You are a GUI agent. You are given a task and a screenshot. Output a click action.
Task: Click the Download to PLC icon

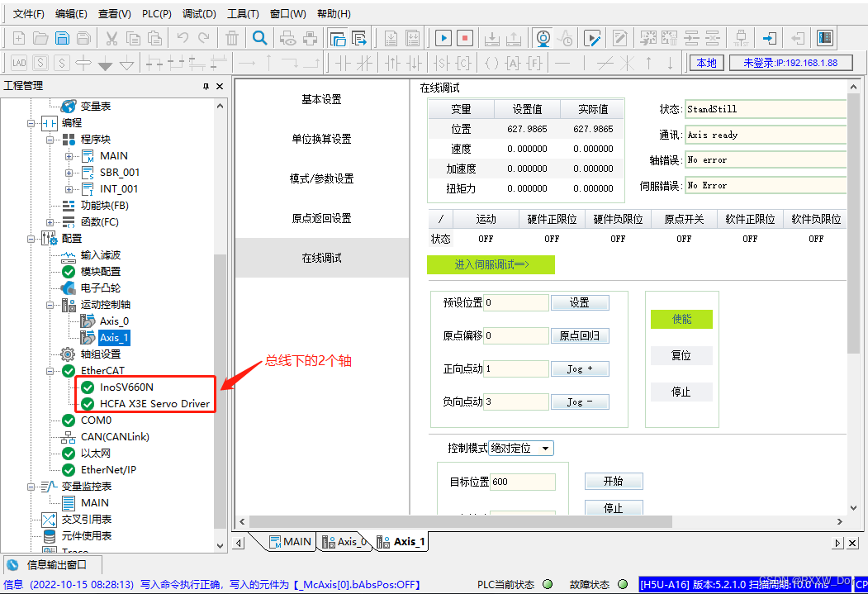point(491,38)
